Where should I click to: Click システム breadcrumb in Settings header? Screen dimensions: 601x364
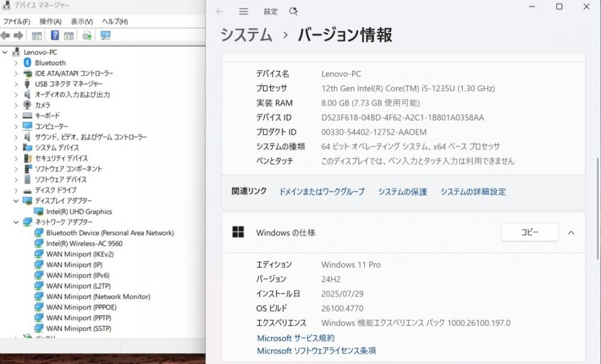pos(246,35)
